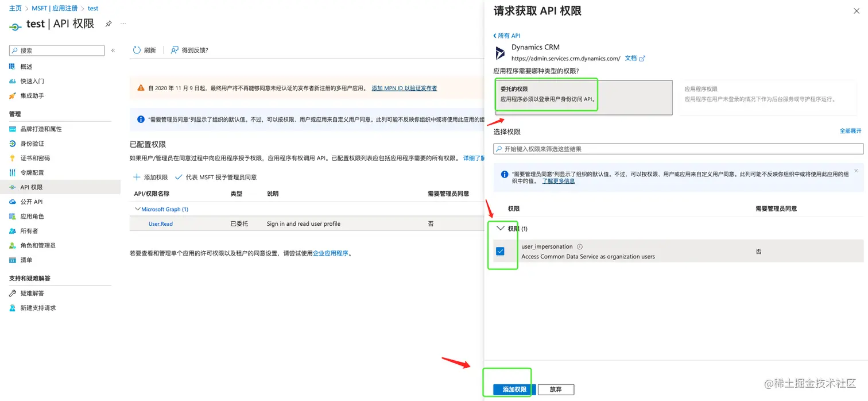The width and height of the screenshot is (868, 401).
Task: Click the external link icon next to 文档
Action: [642, 59]
